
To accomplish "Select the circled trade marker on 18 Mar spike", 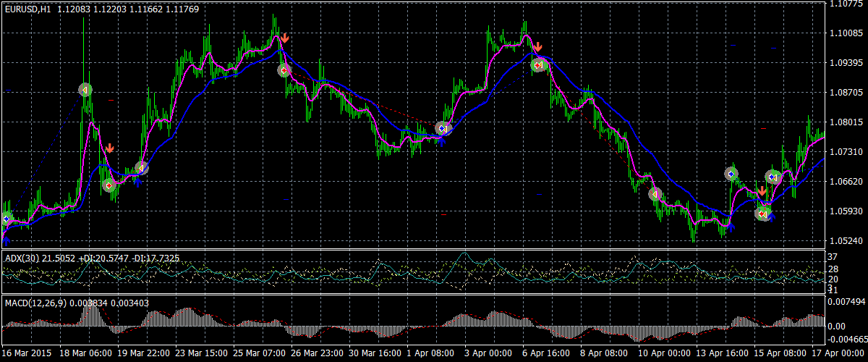I will (85, 89).
